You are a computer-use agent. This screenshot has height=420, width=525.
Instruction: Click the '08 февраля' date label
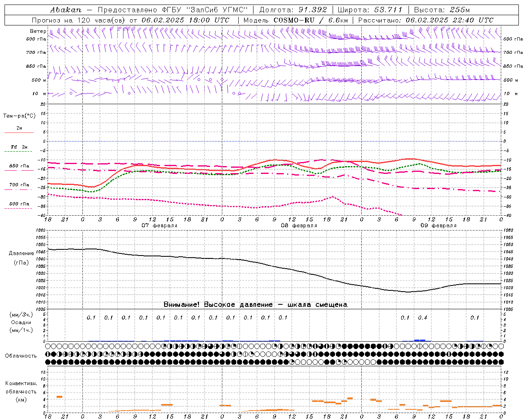click(x=299, y=226)
